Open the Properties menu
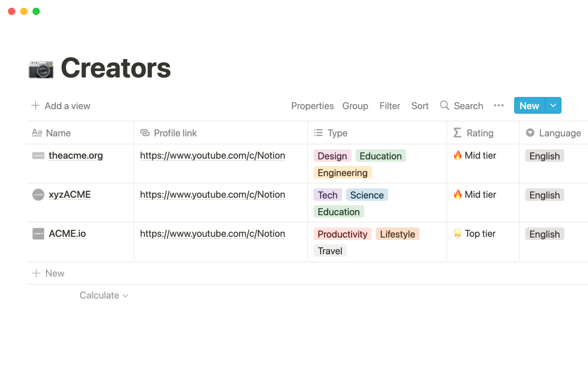Screen dimensions: 588x368 click(312, 106)
